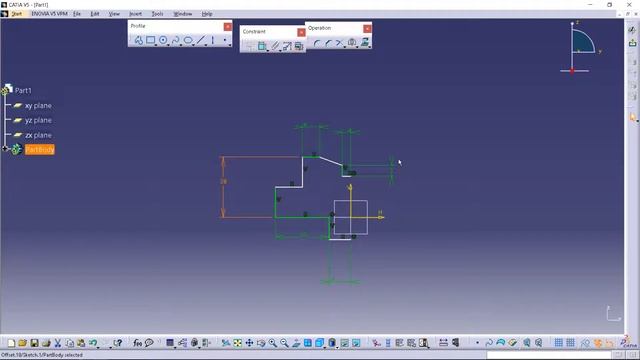Select the Corner tool in Operation toolbar
Viewport: 640px width, 360px height.
(x=317, y=43)
